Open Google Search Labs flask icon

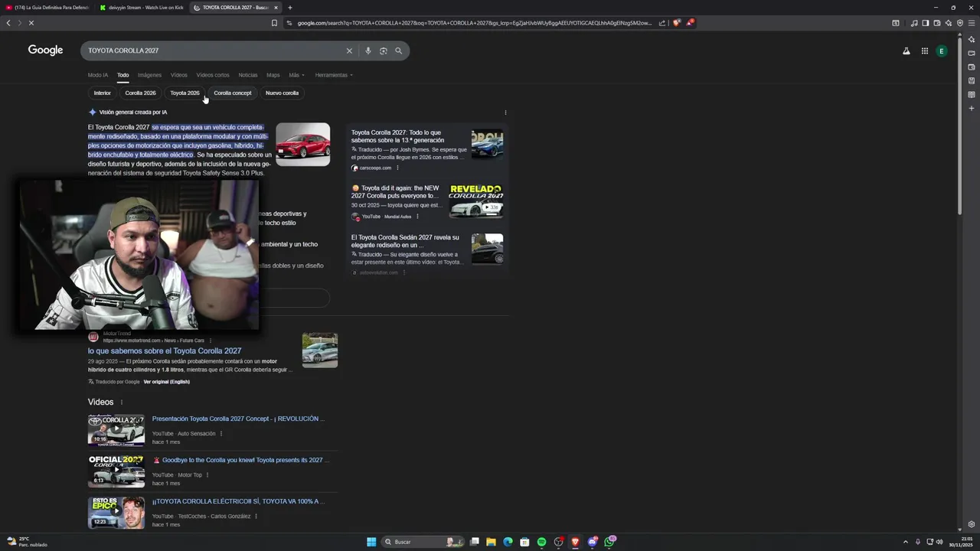[906, 51]
